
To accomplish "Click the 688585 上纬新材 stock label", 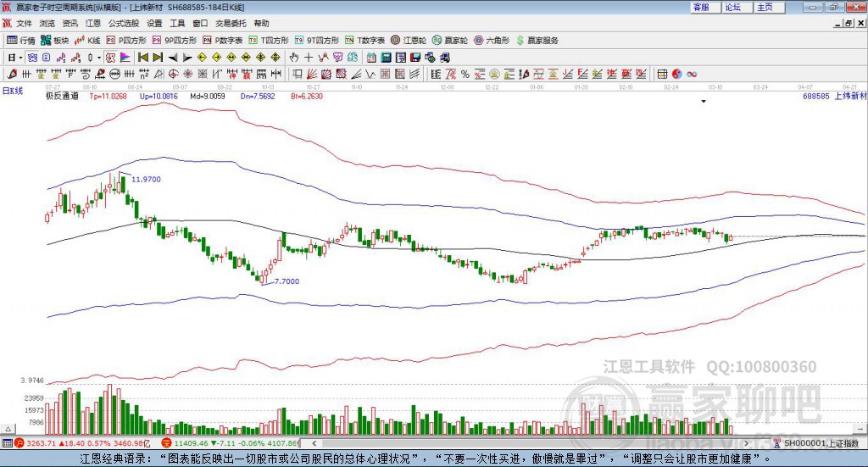I will (x=834, y=96).
